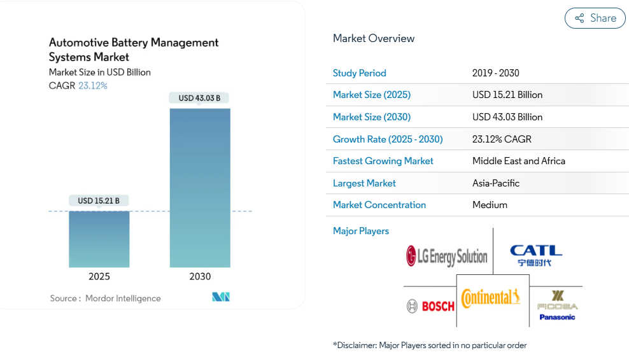629x364 pixels.
Task: Select the Fastest Growing Market label
Action: click(x=383, y=161)
